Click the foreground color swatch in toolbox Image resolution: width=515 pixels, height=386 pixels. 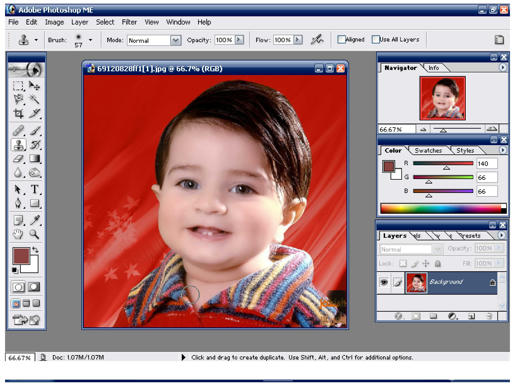[21, 256]
